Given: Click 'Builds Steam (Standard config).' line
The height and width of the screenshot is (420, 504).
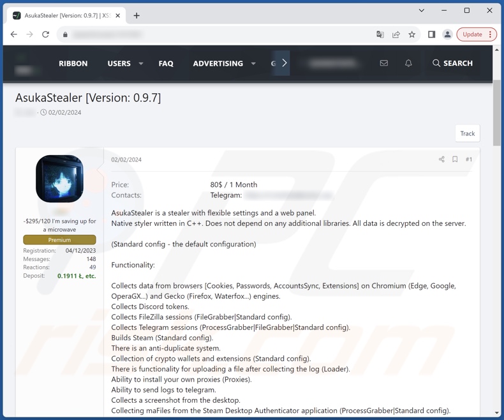Looking at the screenshot, I should 162,338.
